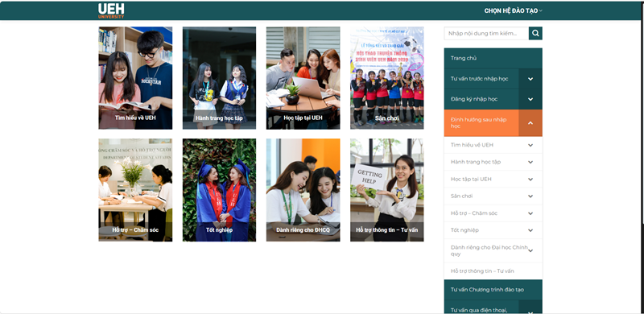Expand the Tìm hiểu về UEH submenu arrow
Screen dimensions: 644x314
tap(530, 145)
